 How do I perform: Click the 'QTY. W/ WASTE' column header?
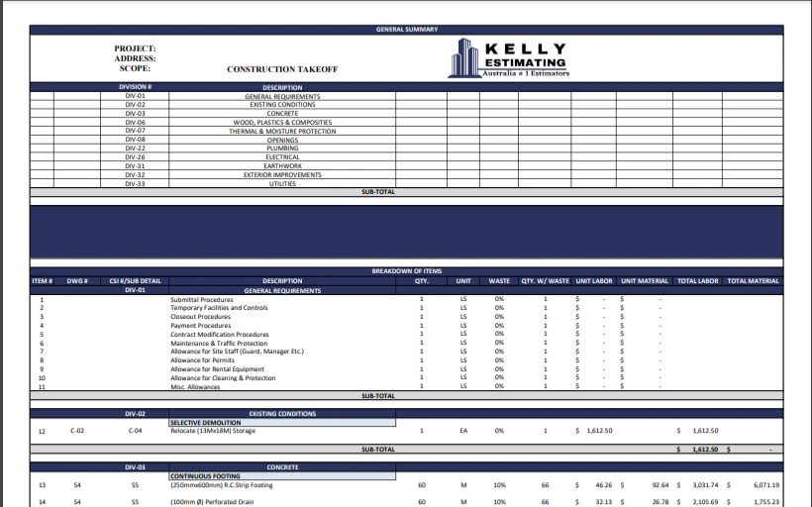pos(545,281)
